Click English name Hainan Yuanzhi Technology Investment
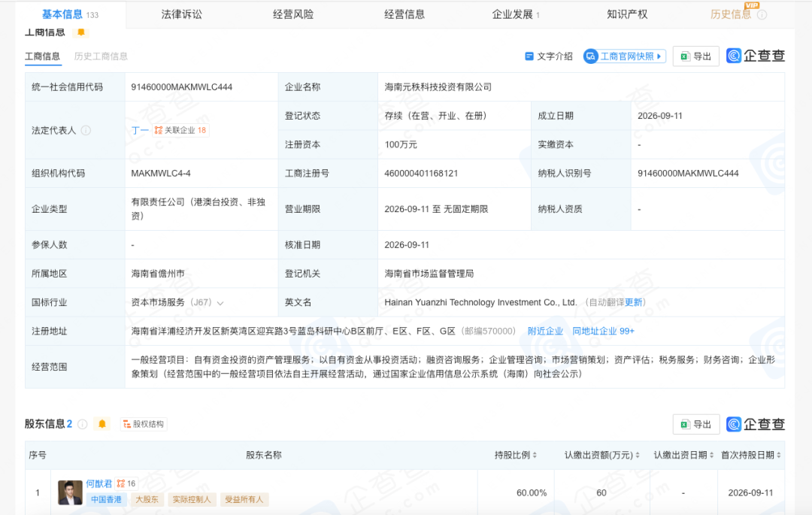 point(480,302)
